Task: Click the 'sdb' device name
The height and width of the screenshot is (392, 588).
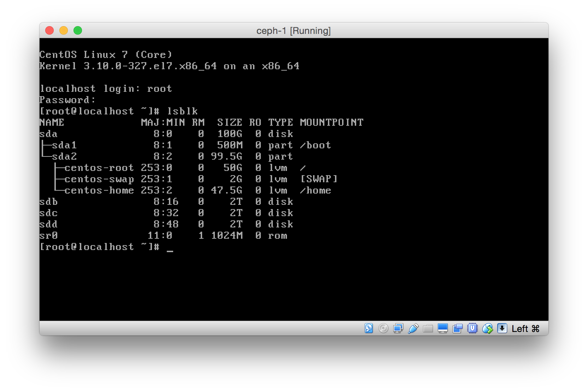Action: (x=48, y=202)
